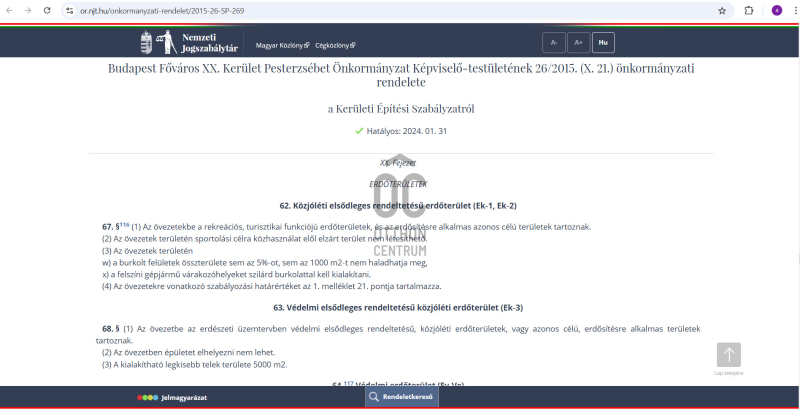Click the green Hatályos validity checkmark
This screenshot has height=410, width=800.
coord(359,131)
